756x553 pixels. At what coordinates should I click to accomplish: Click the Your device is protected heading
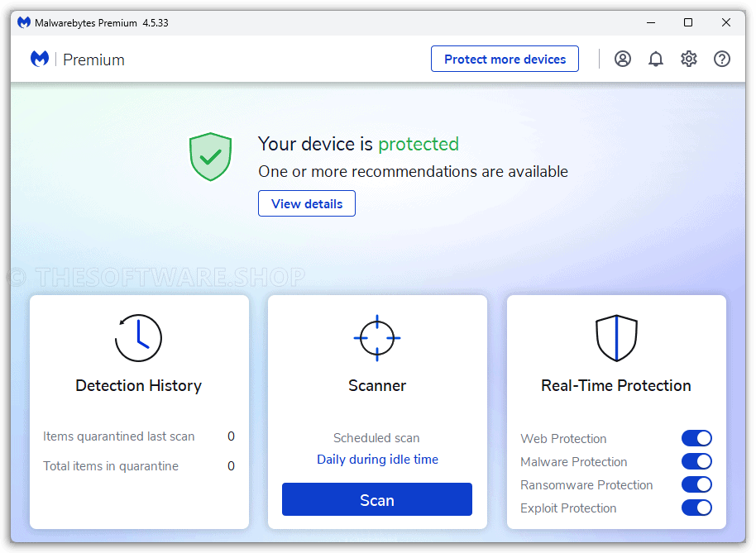[x=358, y=144]
